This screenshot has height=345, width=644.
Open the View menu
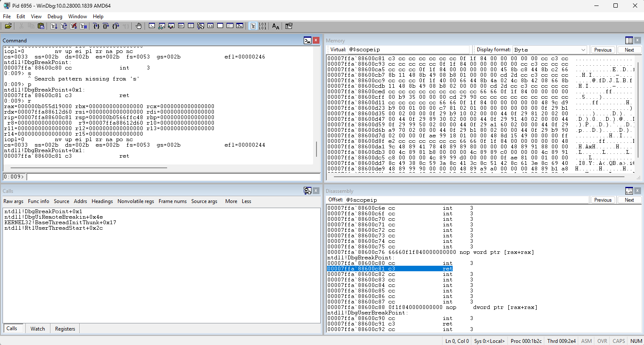[x=36, y=16]
